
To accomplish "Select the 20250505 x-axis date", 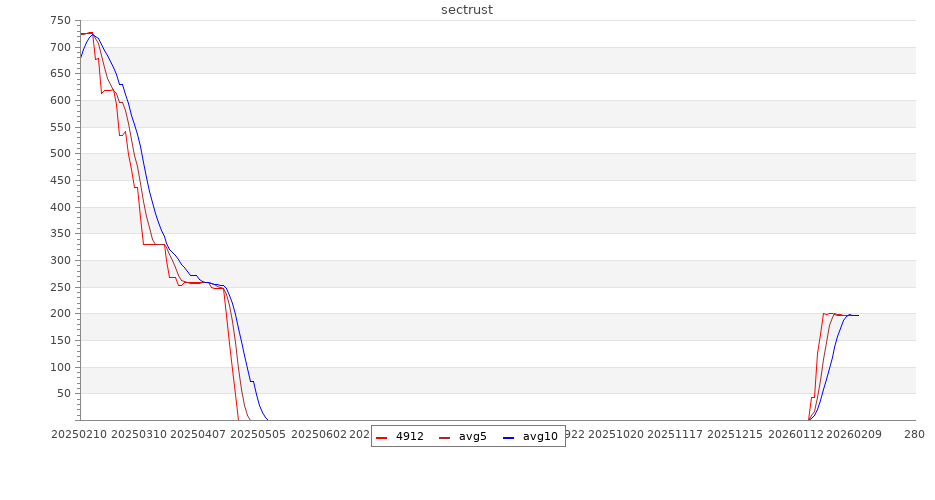I will pyautogui.click(x=258, y=434).
